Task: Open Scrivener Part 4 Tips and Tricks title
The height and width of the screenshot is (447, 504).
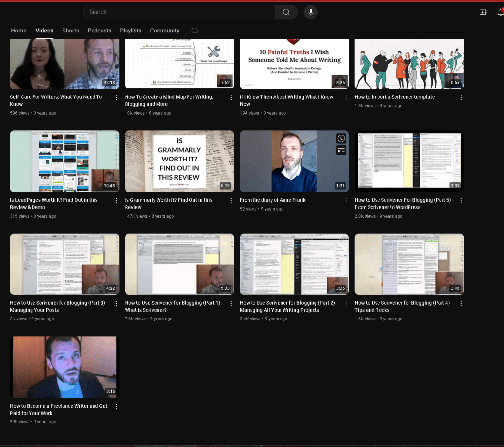Action: coord(404,307)
